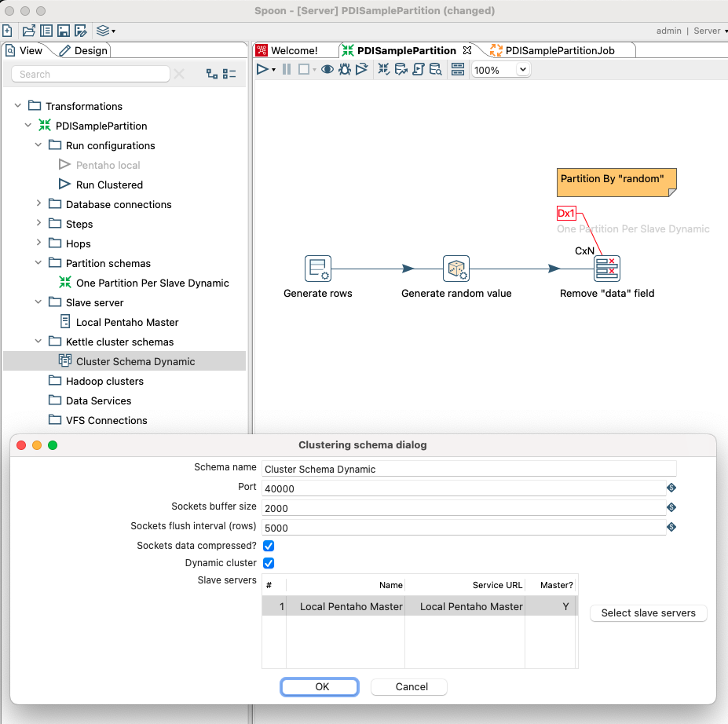Select the Preview eye icon
Image resolution: width=728 pixels, height=724 pixels.
(327, 69)
